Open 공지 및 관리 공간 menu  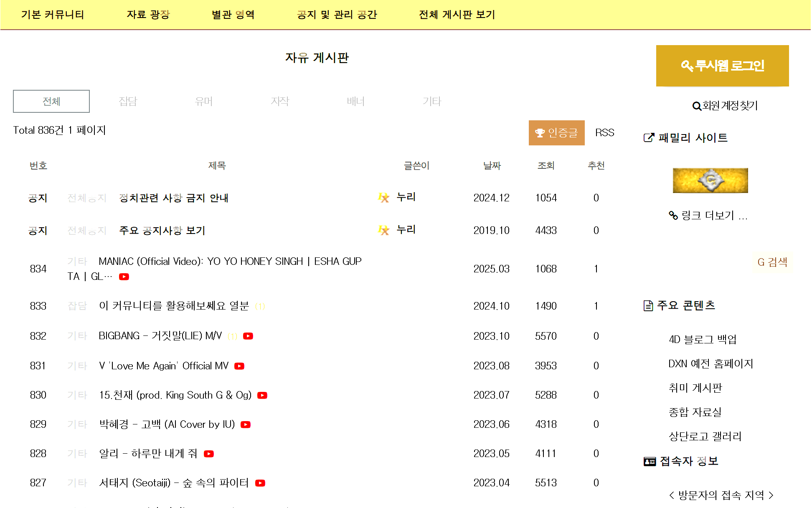tap(337, 15)
